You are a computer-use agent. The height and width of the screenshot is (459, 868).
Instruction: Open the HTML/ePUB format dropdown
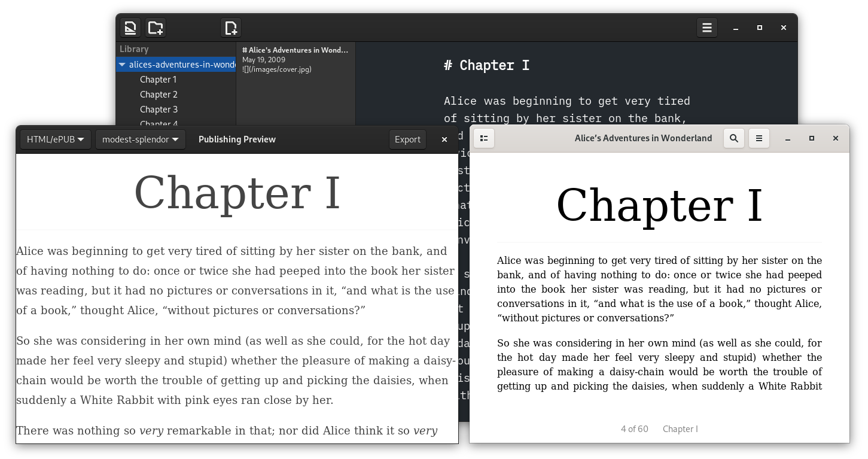pyautogui.click(x=56, y=139)
